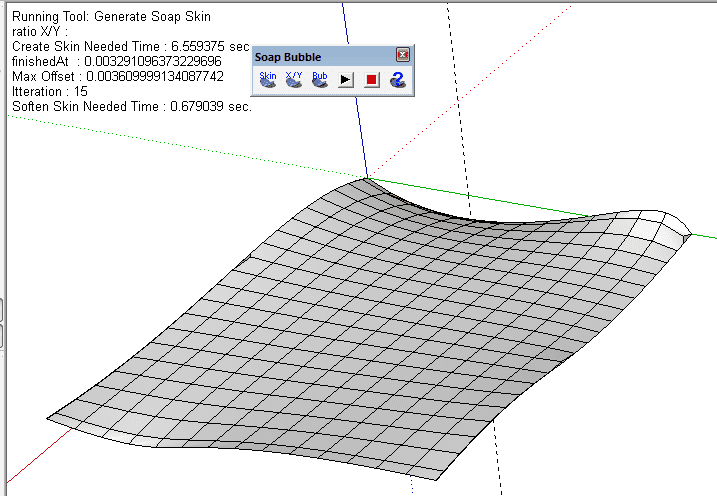Screen dimensions: 717x496
Task: Click the solid blue vertical axis line
Action: pos(354,90)
